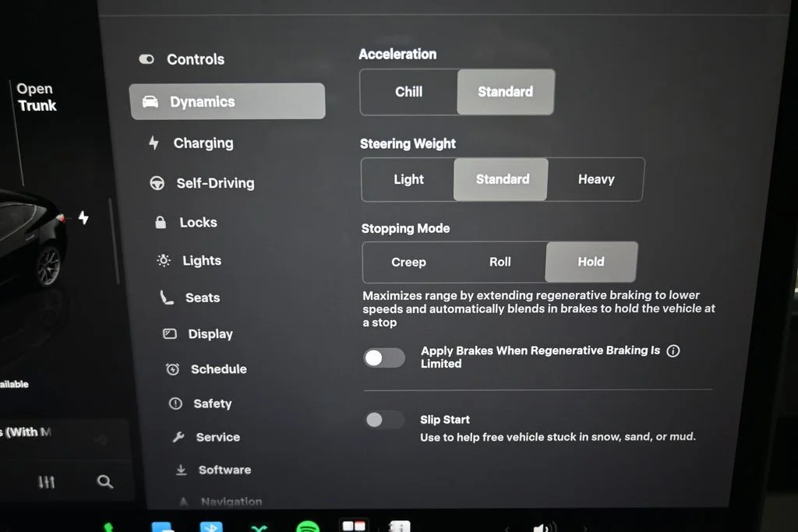Click the download icon beside Software
The width and height of the screenshot is (798, 532).
[181, 470]
